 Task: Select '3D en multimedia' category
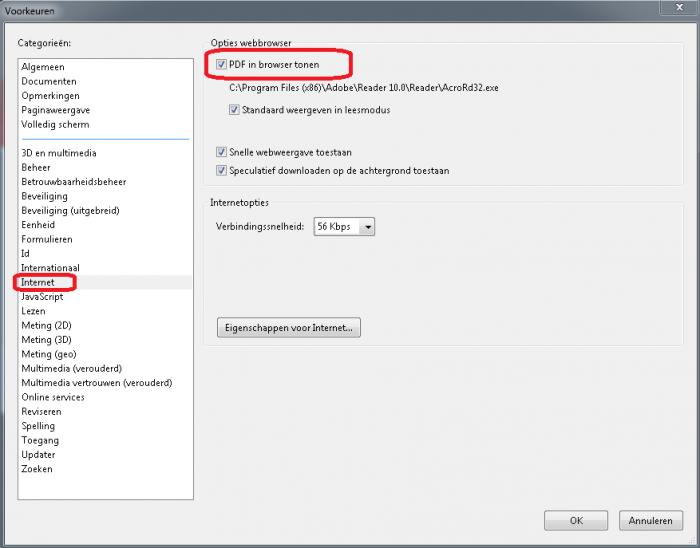coord(59,153)
